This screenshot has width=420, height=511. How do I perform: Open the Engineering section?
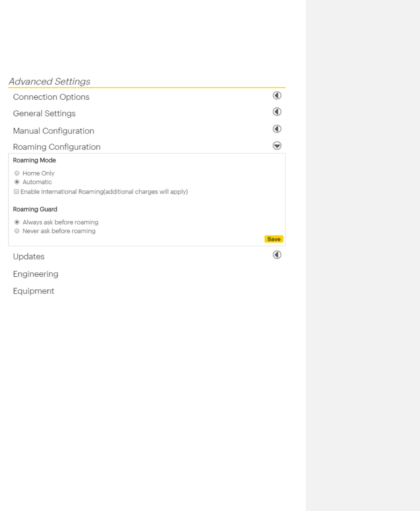coord(36,274)
